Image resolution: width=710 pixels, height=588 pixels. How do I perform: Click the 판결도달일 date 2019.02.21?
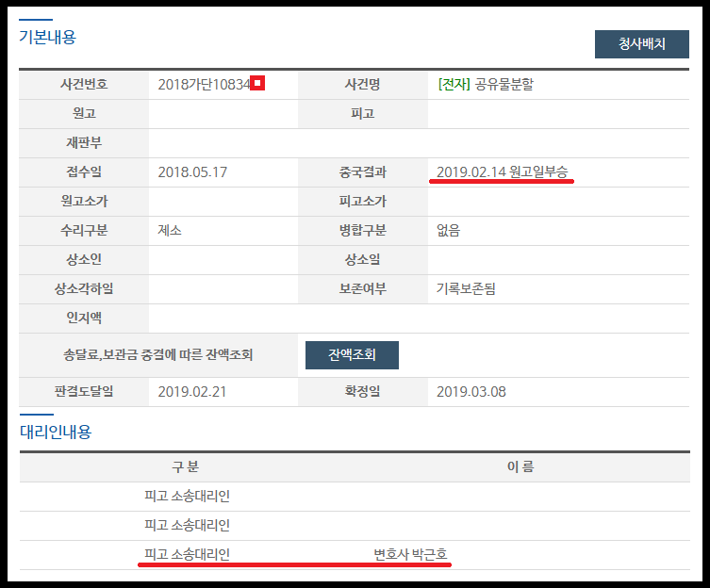pos(192,391)
